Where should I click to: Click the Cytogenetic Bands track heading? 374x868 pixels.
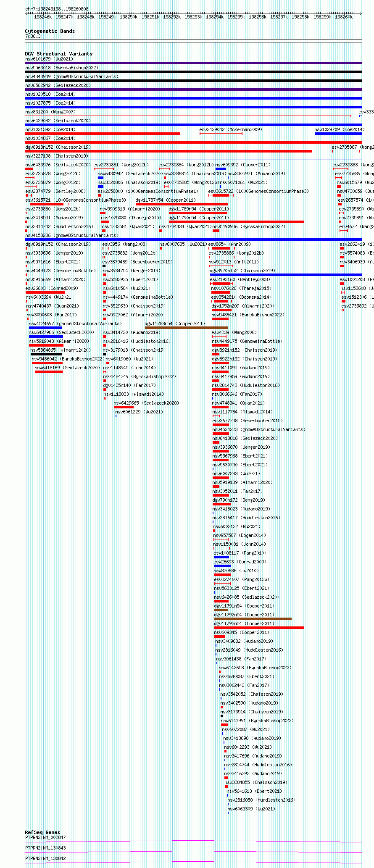(x=50, y=31)
